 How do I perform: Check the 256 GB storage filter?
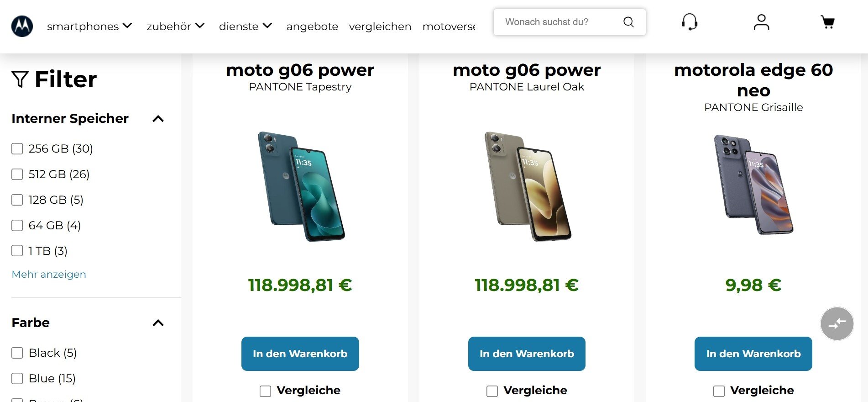(17, 149)
